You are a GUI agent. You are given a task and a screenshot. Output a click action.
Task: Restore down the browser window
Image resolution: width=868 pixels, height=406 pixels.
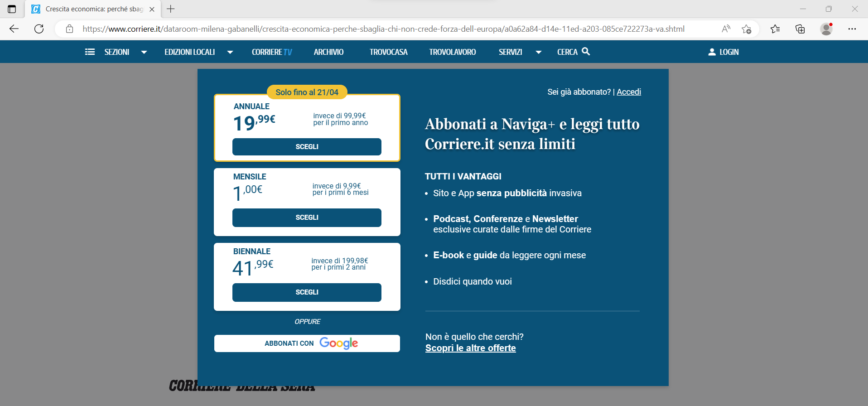point(829,9)
